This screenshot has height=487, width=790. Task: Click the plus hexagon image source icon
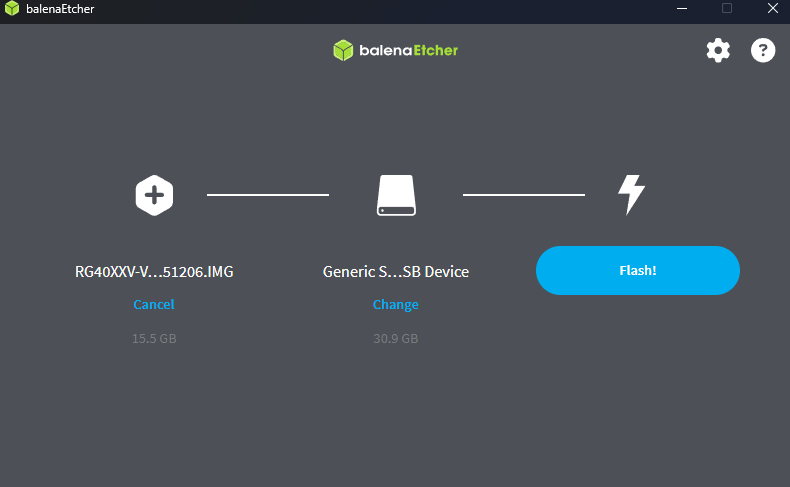(x=154, y=195)
